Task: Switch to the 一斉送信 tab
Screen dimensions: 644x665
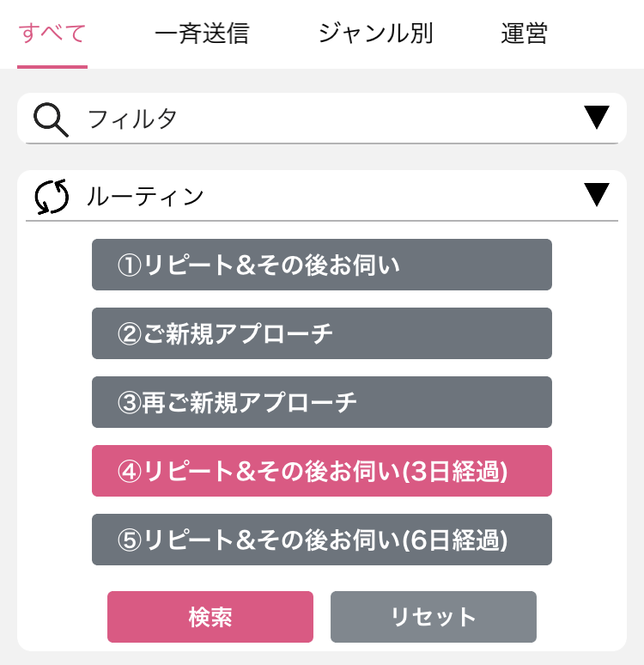Action: coord(202,34)
